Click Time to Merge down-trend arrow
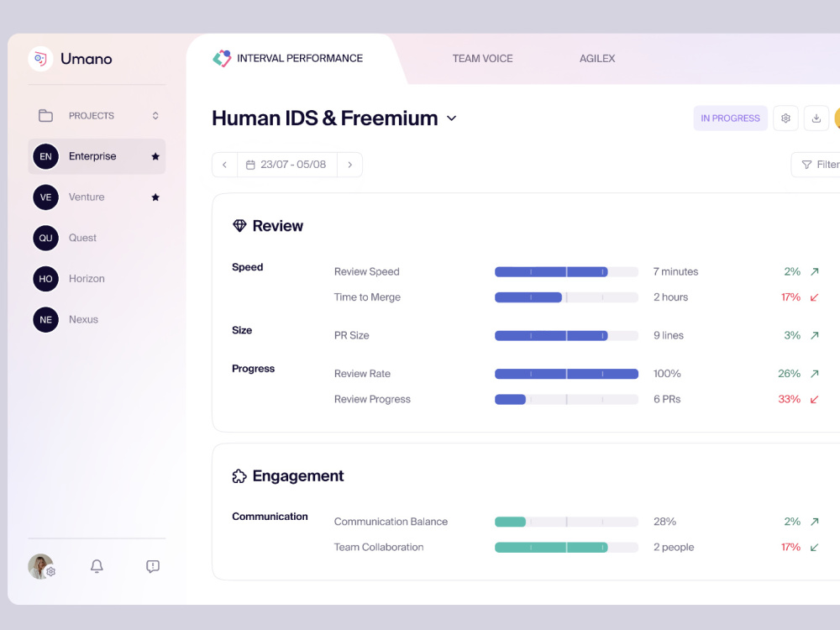The width and height of the screenshot is (840, 630). click(814, 297)
